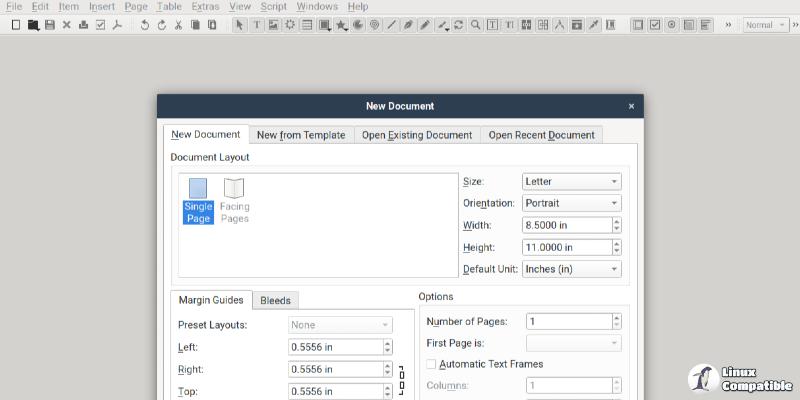Click the Rotate Item tool
Image resolution: width=800 pixels, height=400 pixels.
pos(459,25)
